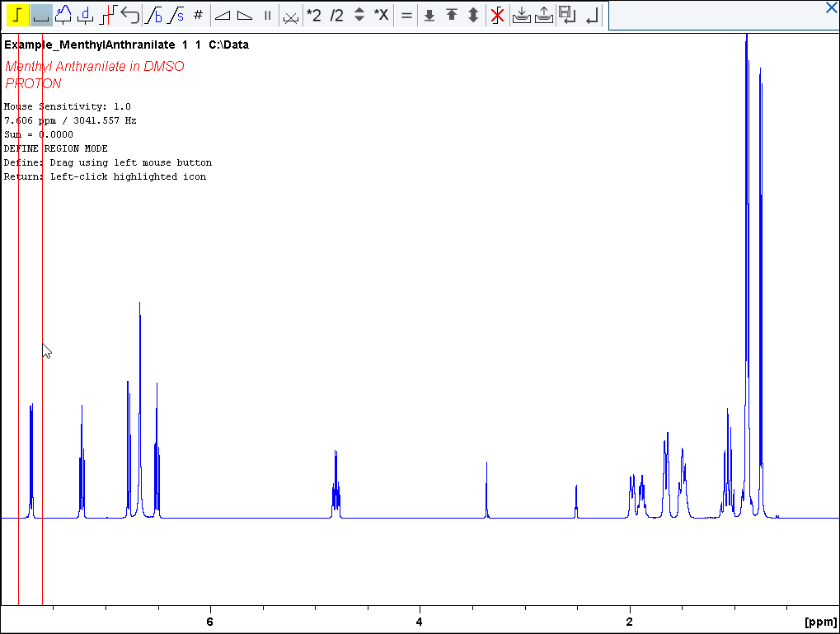Click the singlet peak near 3.35 ppm
840x634 pixels.
click(x=486, y=489)
